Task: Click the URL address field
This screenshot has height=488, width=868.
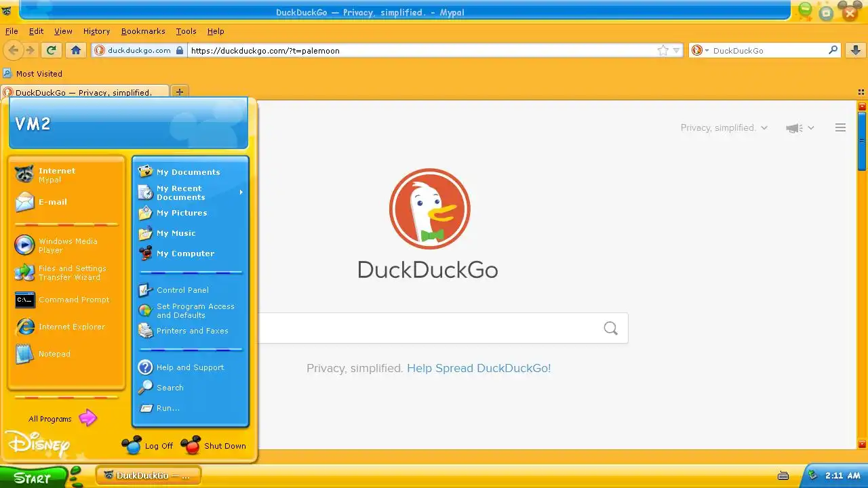Action: coord(420,50)
